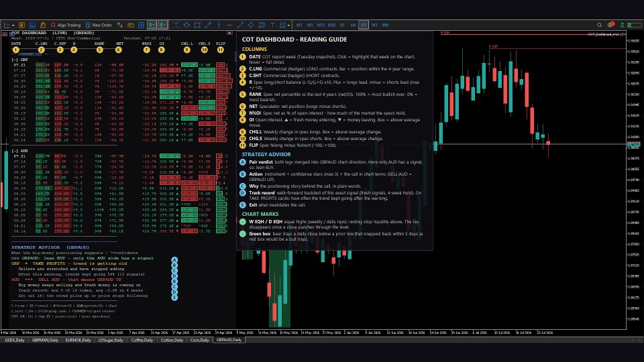Click the search magnifier icon
The height and width of the screenshot is (362, 644).
(x=599, y=25)
